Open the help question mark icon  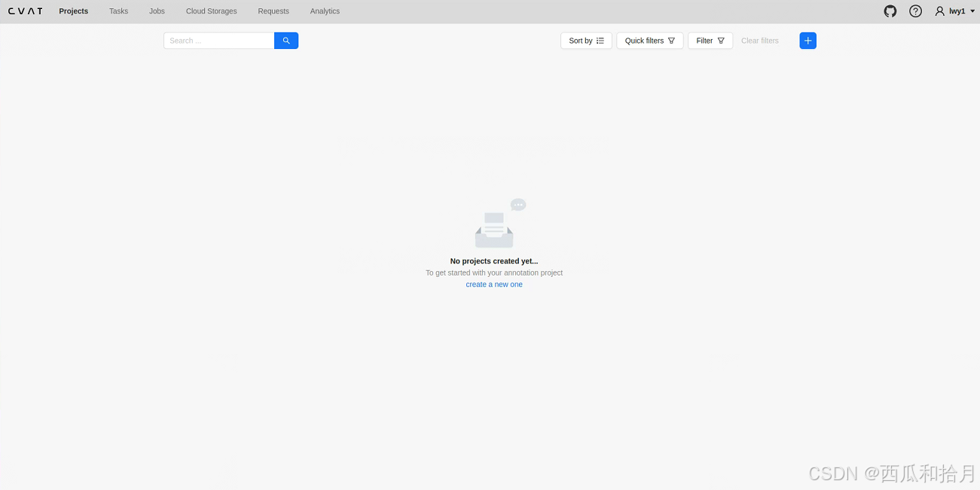pos(915,11)
